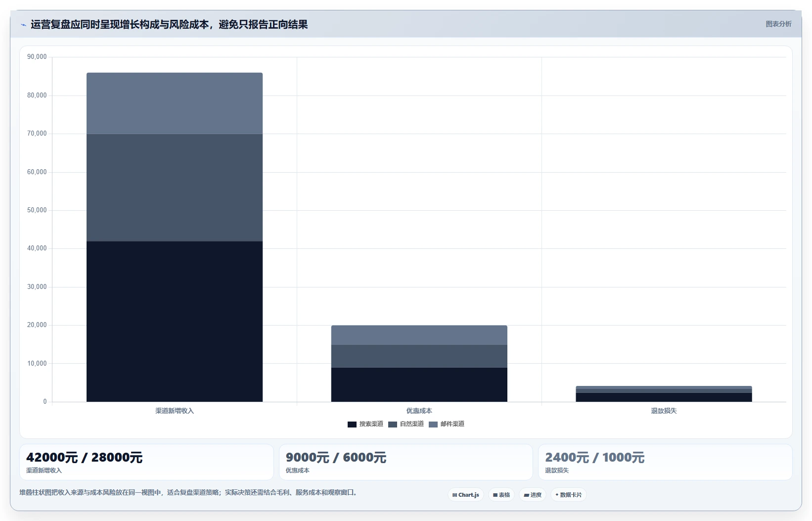
Task: Open the 42000元 / 28000元 data card
Action: point(146,462)
